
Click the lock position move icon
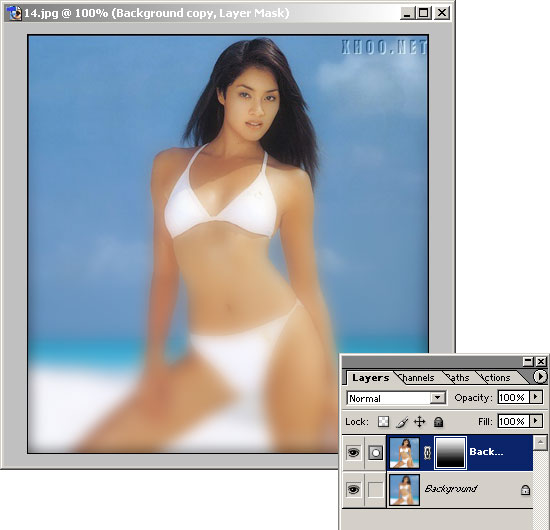click(x=420, y=422)
